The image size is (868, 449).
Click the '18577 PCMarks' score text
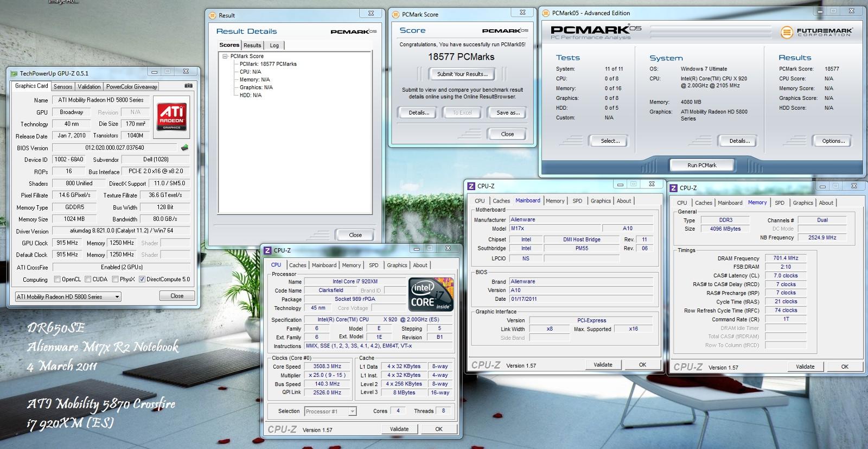461,57
